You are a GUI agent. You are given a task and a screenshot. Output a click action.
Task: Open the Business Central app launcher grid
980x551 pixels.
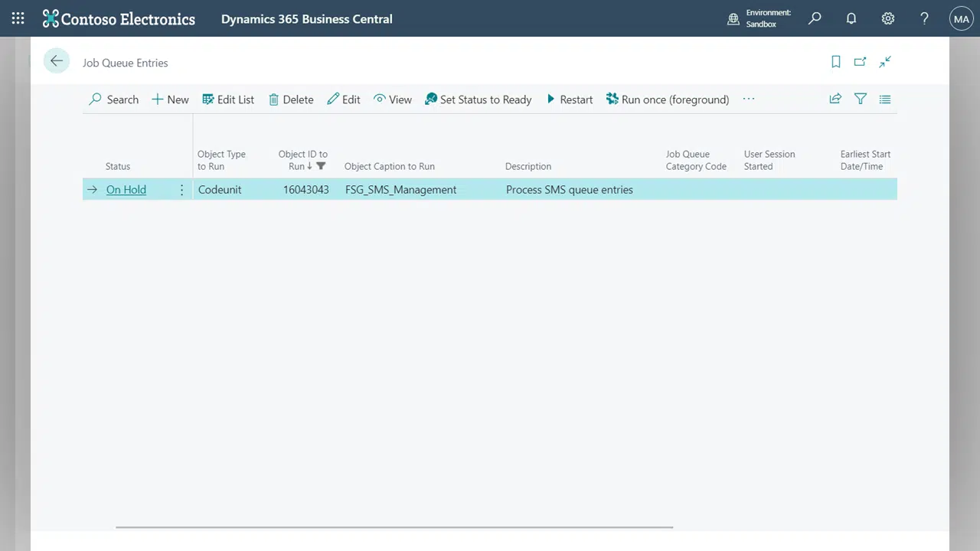coord(17,18)
